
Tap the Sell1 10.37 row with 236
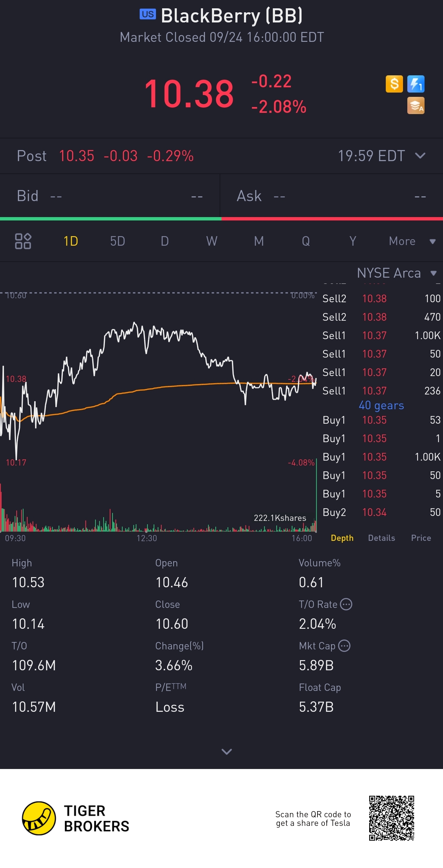coord(381,391)
